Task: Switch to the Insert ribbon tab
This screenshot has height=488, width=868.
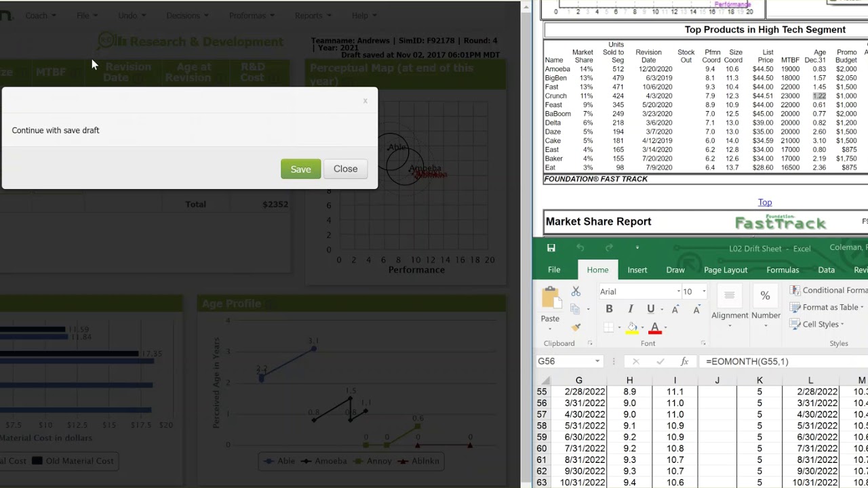Action: [x=637, y=270]
